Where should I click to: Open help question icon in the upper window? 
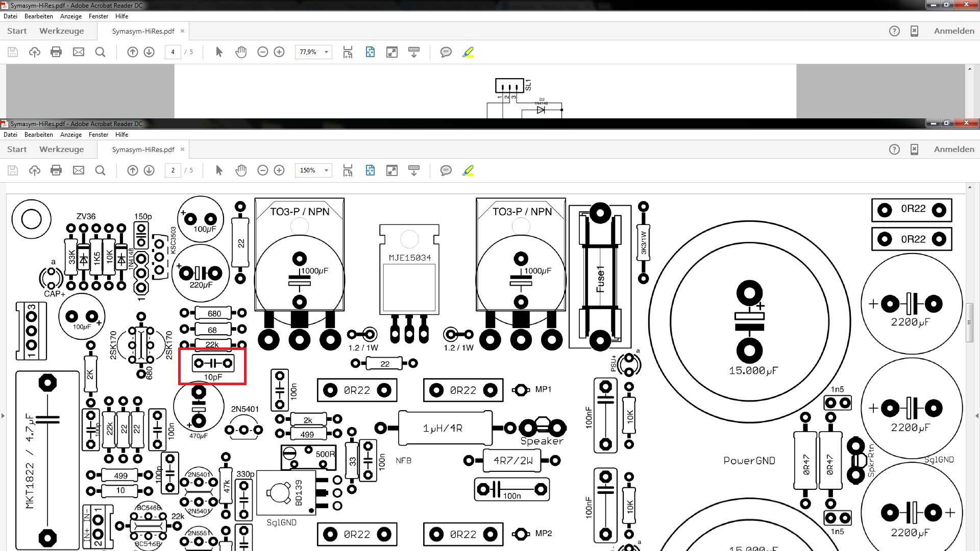pyautogui.click(x=894, y=31)
